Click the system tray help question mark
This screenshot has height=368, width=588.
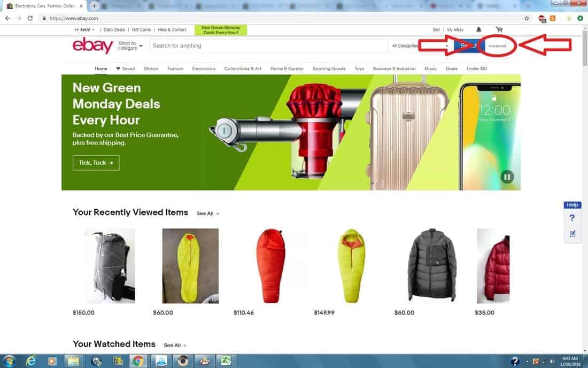[514, 361]
